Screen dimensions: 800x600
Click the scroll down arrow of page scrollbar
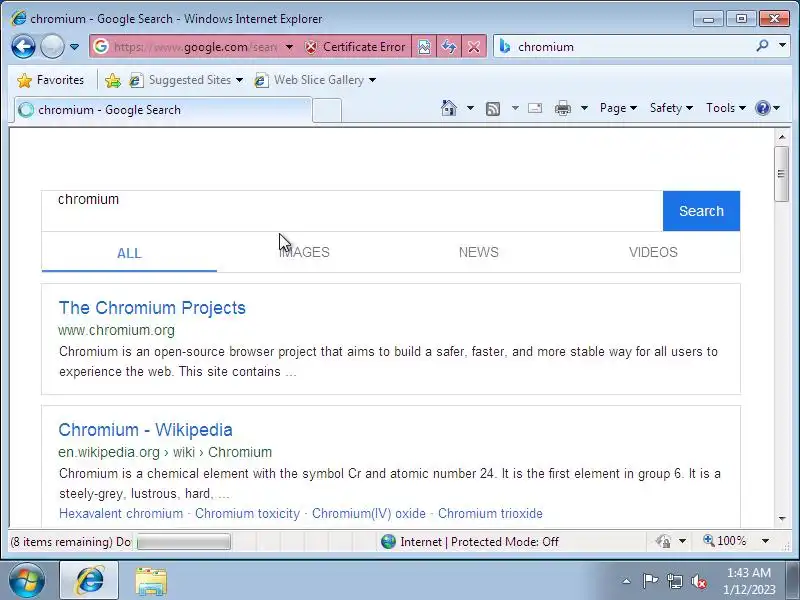click(x=782, y=519)
